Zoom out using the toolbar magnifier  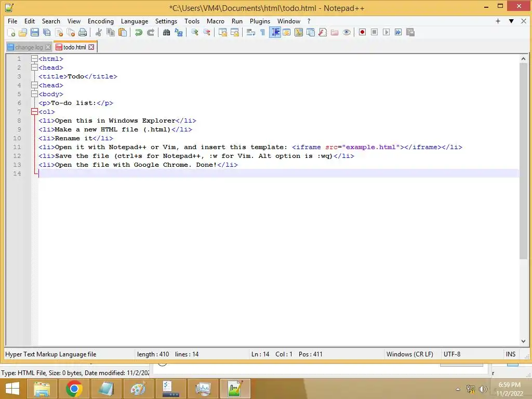[x=207, y=32]
